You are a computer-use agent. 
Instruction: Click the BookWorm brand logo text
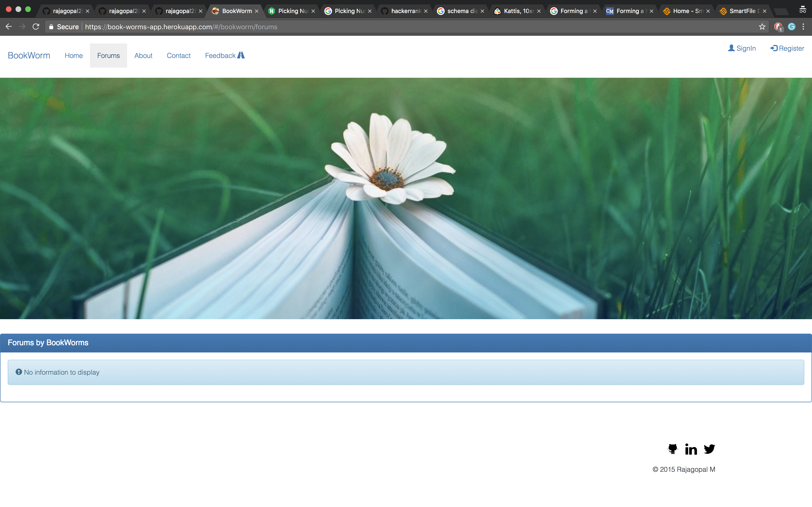tap(29, 56)
